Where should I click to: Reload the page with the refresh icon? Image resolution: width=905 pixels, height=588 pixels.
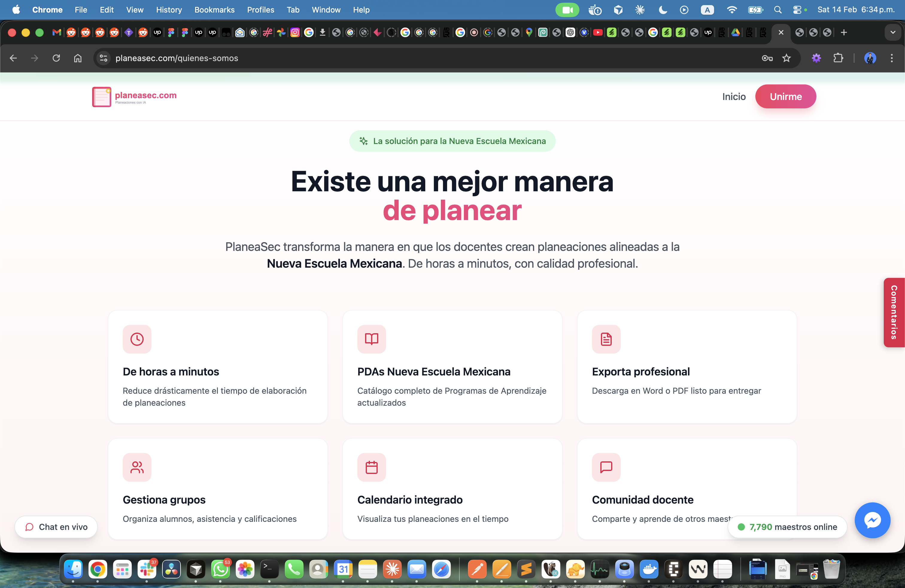coord(56,58)
